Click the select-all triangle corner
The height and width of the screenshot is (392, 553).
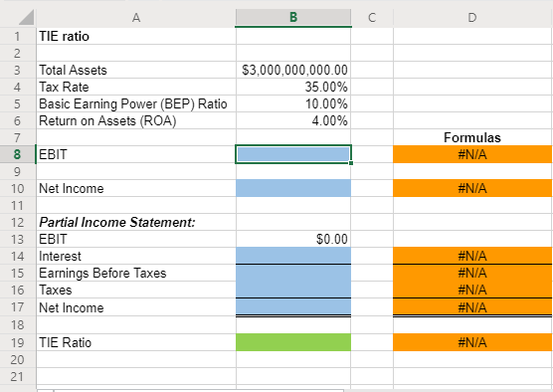tap(26, 17)
